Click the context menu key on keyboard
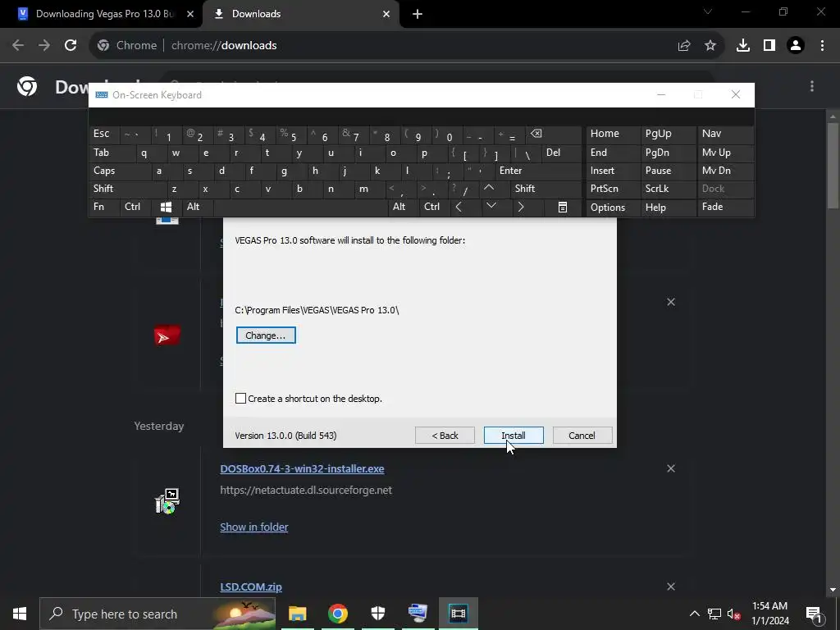This screenshot has height=630, width=840. tap(563, 207)
